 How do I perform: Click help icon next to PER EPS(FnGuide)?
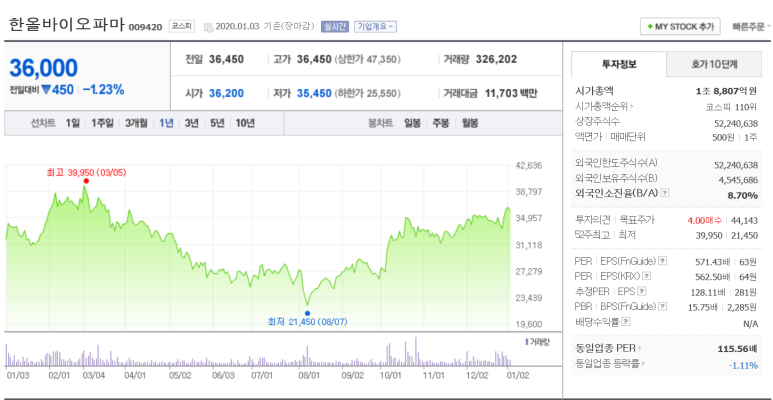point(663,260)
